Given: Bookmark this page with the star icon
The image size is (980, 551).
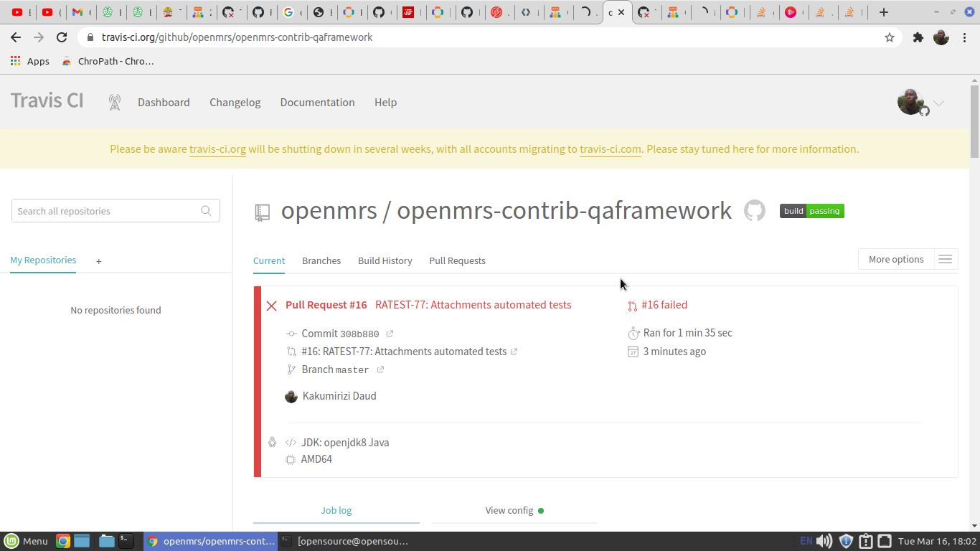Looking at the screenshot, I should pyautogui.click(x=890, y=37).
